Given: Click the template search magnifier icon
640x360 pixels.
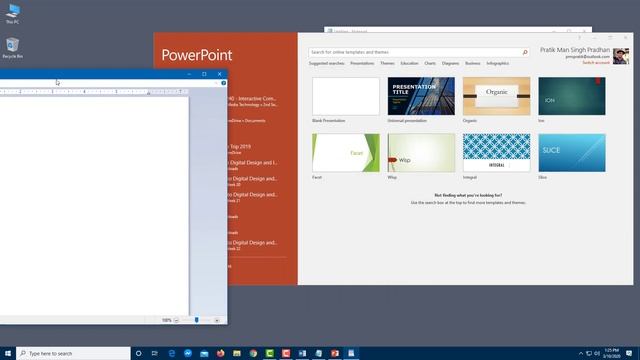Looking at the screenshot, I should (x=525, y=52).
